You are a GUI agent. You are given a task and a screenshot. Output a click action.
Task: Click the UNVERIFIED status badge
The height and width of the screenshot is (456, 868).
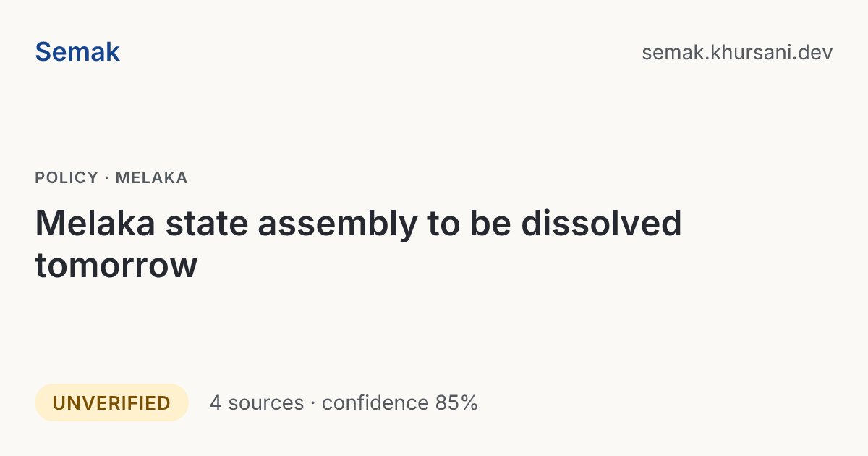[111, 402]
